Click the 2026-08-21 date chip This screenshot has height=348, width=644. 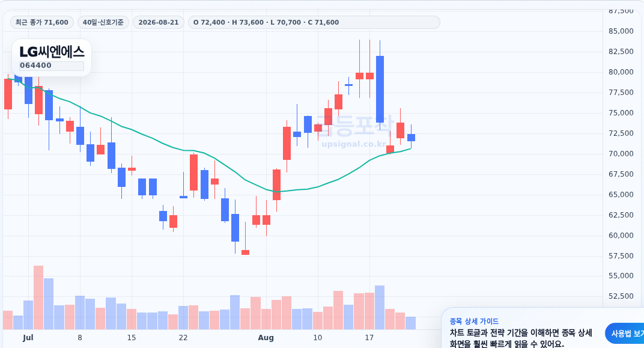pos(159,22)
